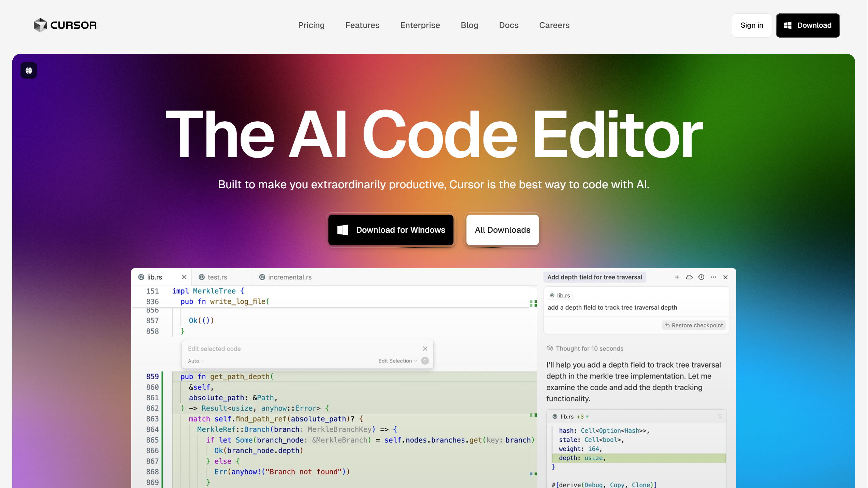Open the Edit Selection dropdown
Screen dimensions: 868x488
point(398,361)
